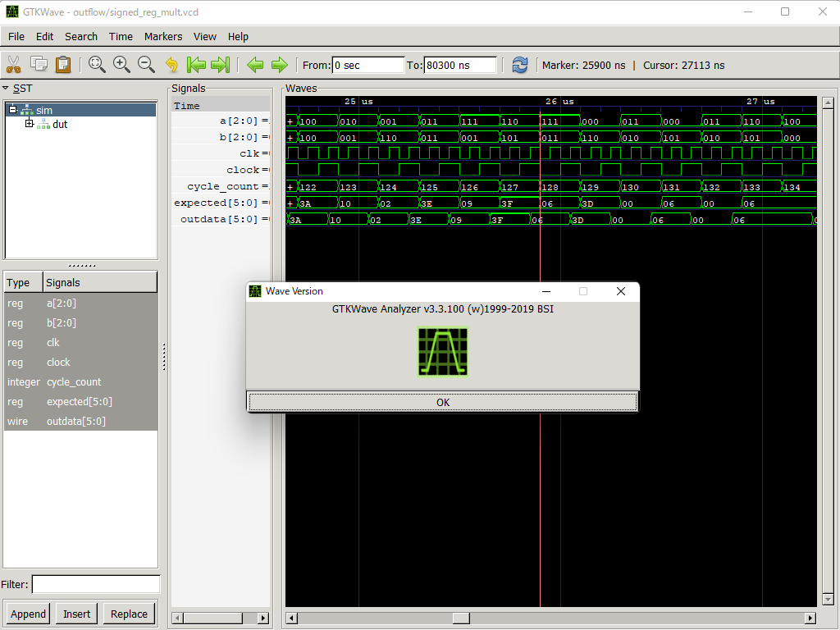Click the Zoom Fit magnifier icon

[x=97, y=65]
